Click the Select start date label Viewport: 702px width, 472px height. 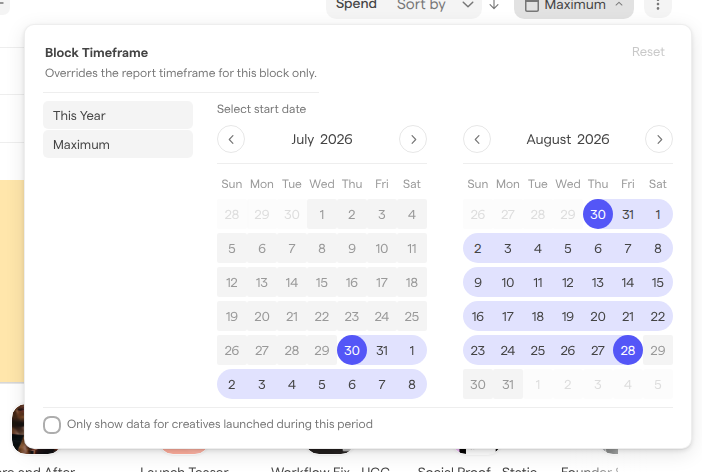pyautogui.click(x=261, y=109)
